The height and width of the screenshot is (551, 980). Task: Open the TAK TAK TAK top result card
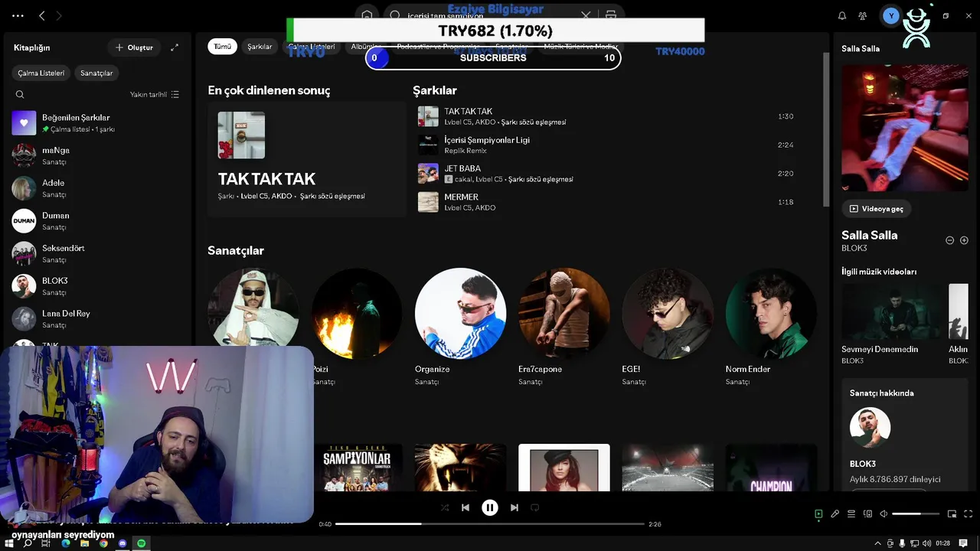pos(306,159)
